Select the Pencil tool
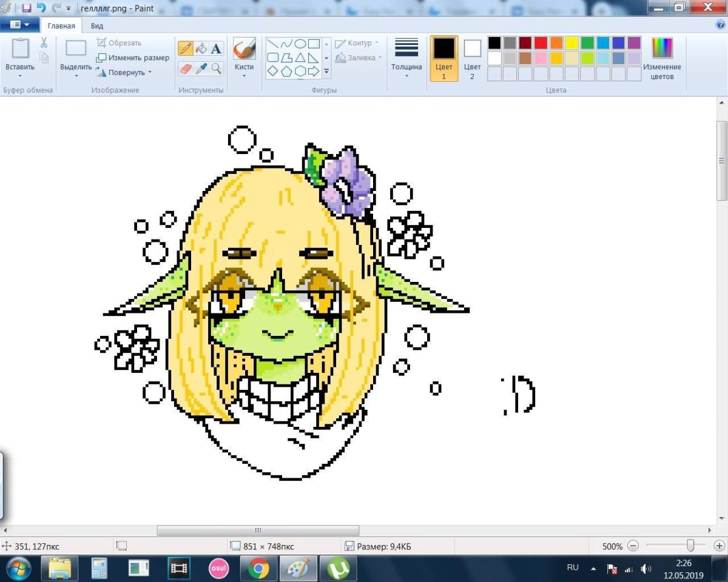This screenshot has height=582, width=728. (186, 49)
